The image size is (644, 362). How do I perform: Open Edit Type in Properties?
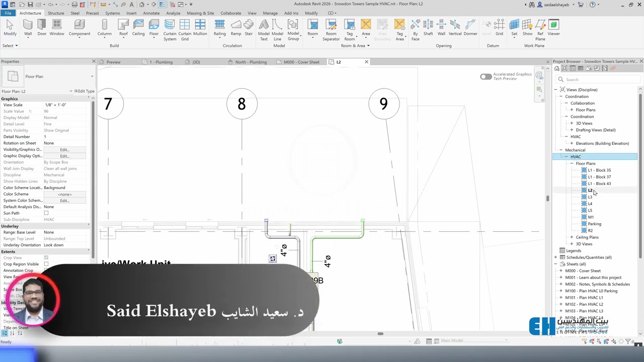pos(84,92)
